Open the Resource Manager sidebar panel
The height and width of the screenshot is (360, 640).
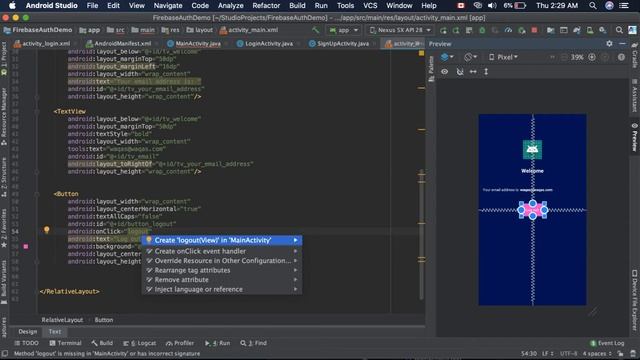[x=4, y=116]
